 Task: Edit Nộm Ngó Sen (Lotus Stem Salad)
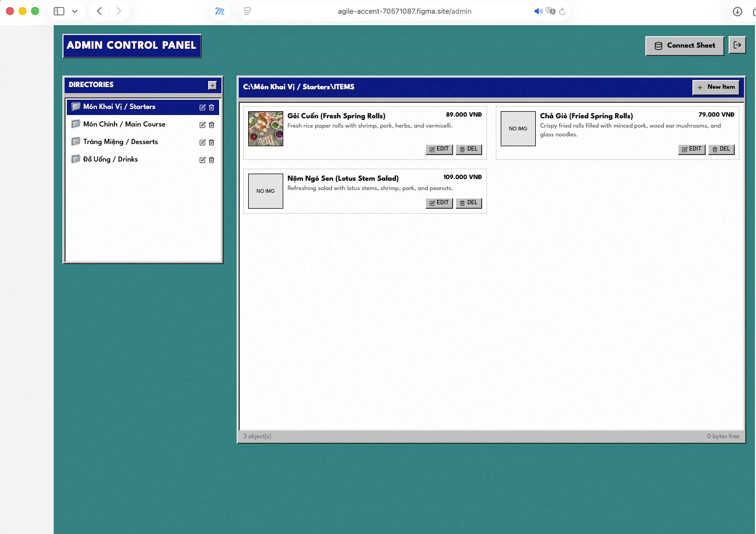pos(439,203)
